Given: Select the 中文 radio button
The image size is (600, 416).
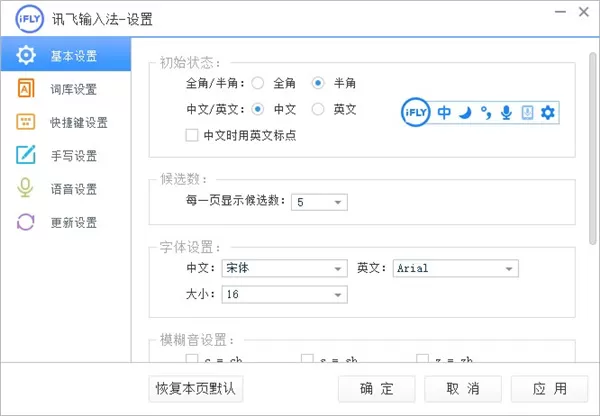Looking at the screenshot, I should (x=258, y=109).
